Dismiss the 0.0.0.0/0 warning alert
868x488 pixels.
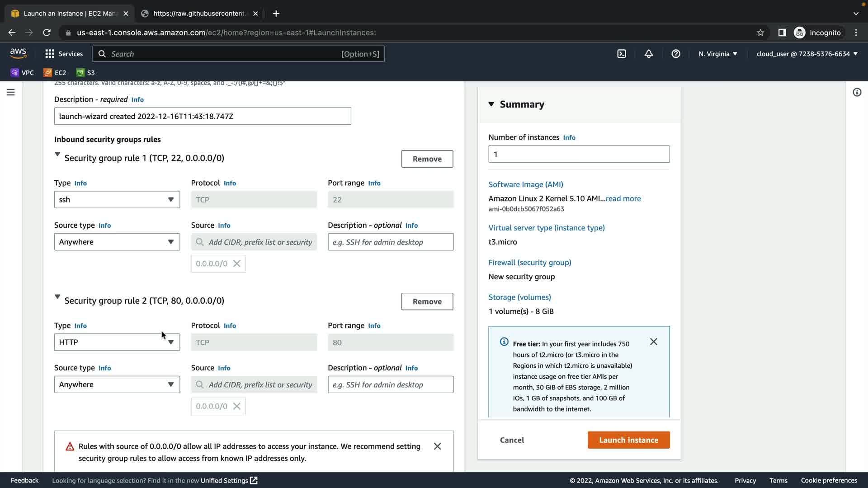click(437, 446)
